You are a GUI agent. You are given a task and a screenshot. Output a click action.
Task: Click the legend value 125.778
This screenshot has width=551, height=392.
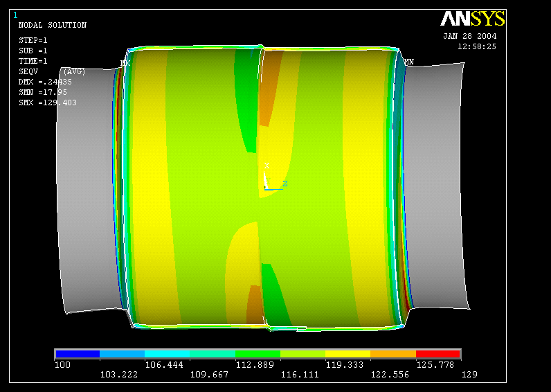(435, 365)
